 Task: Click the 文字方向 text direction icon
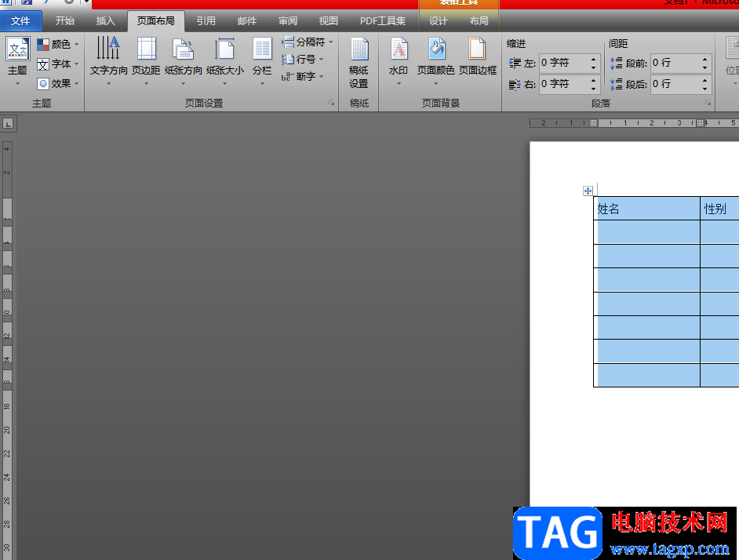tap(108, 48)
